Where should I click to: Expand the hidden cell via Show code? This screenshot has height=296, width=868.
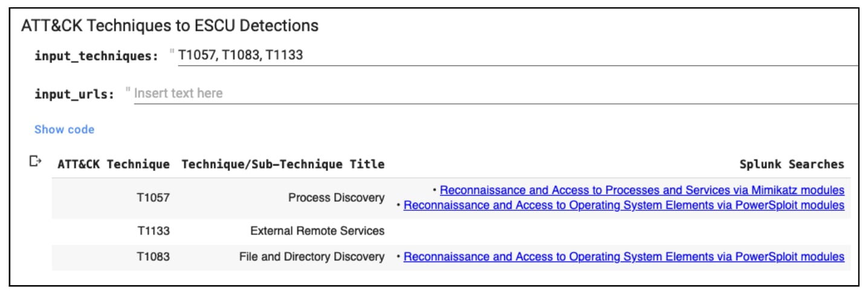[x=64, y=129]
